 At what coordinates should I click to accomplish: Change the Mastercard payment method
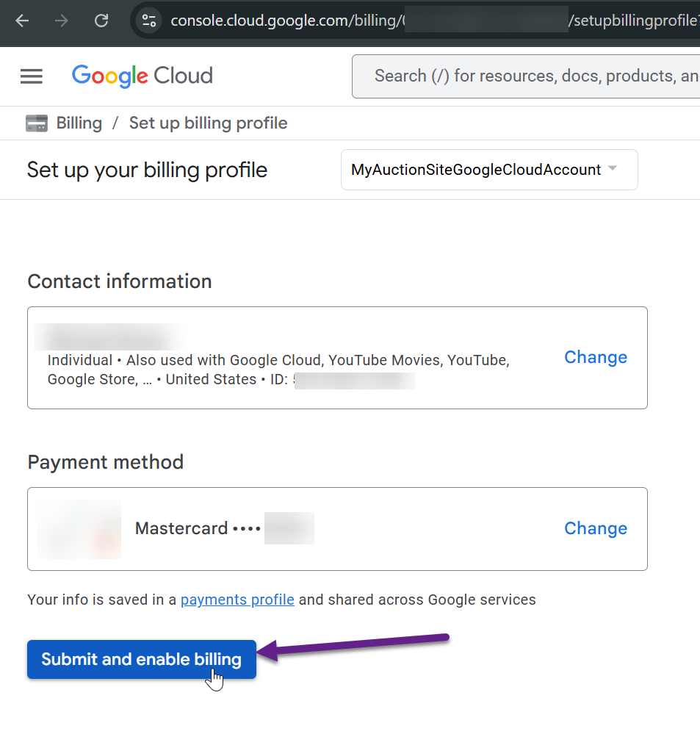coord(595,528)
